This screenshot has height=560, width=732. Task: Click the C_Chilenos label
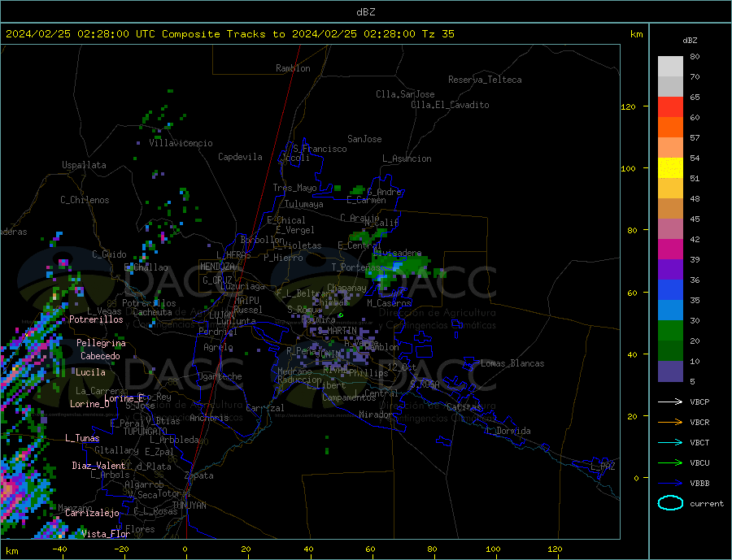coord(85,200)
